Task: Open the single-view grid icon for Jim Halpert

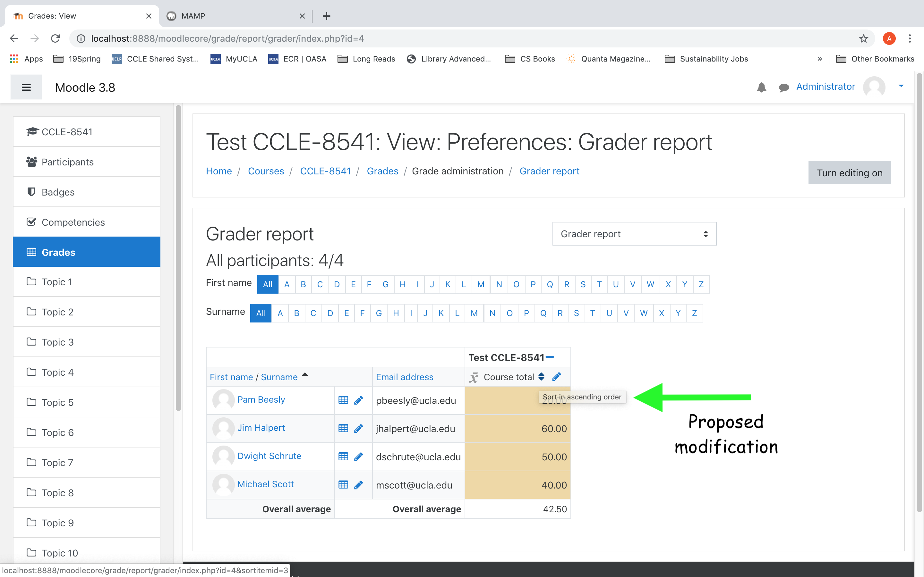Action: pyautogui.click(x=343, y=429)
